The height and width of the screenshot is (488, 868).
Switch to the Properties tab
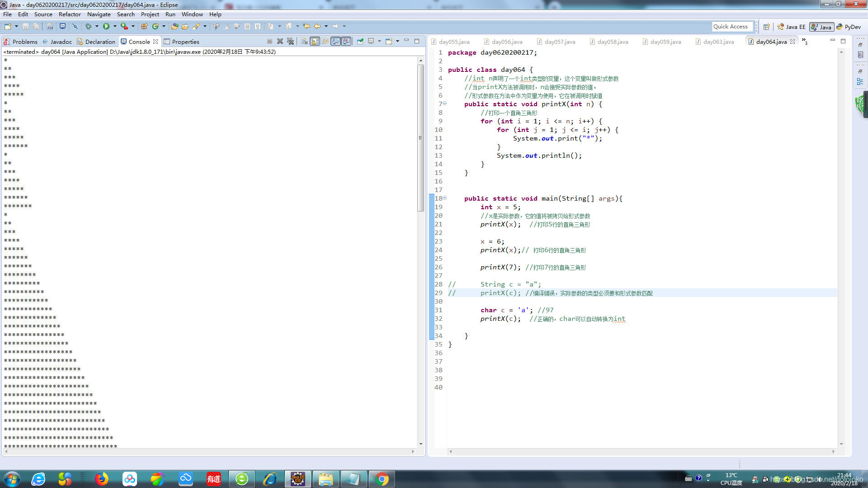[x=182, y=42]
